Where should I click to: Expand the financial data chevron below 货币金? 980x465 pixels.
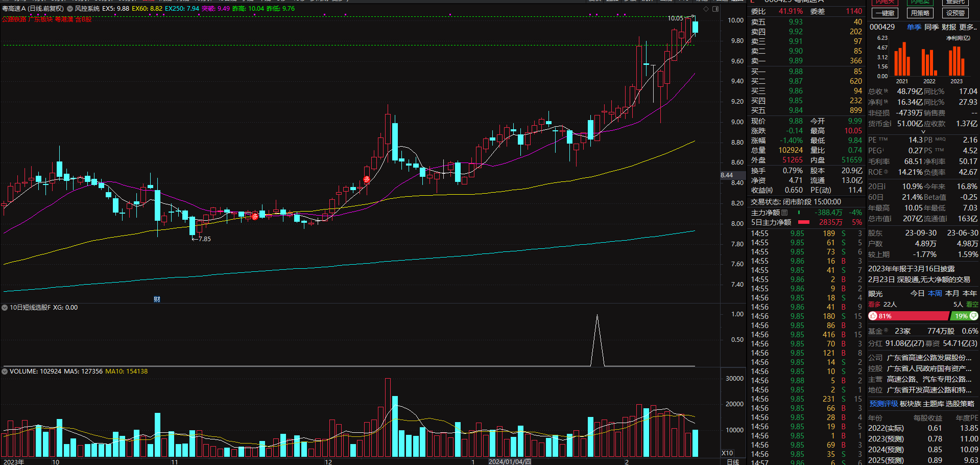pyautogui.click(x=923, y=132)
